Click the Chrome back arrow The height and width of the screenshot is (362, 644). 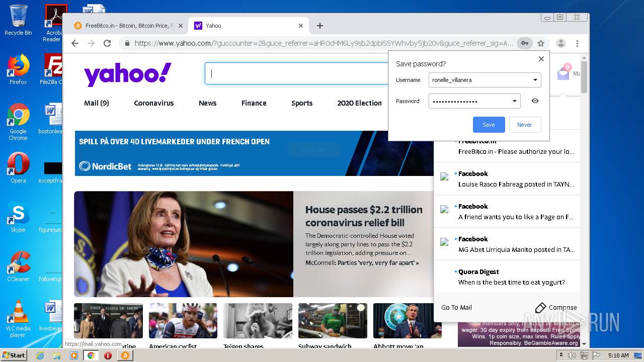(x=75, y=43)
